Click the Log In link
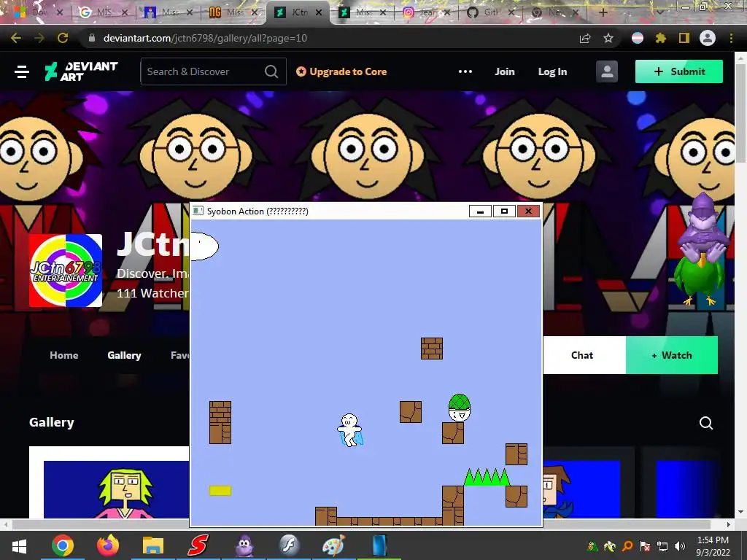Viewport: 747px width, 560px height. 552,71
